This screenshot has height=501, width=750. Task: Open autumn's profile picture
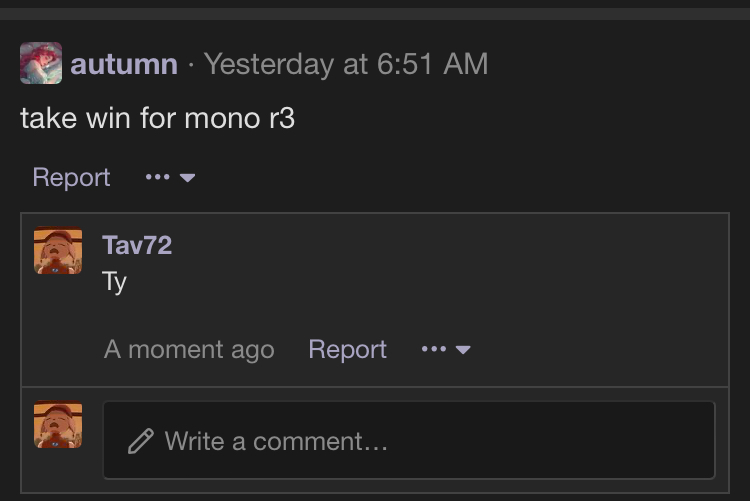pos(41,63)
